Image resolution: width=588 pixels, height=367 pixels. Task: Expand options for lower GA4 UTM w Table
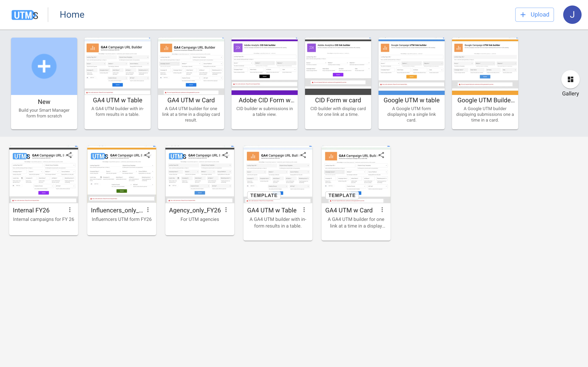pyautogui.click(x=304, y=210)
